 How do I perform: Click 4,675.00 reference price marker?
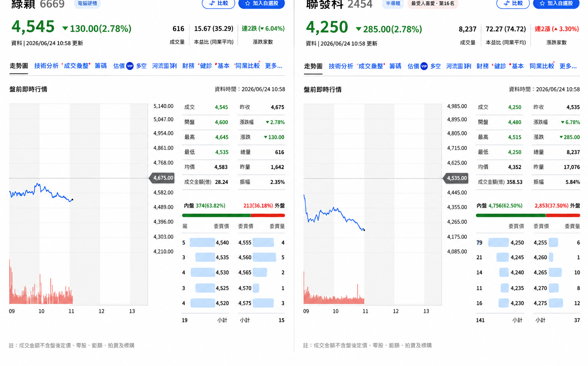[162, 178]
